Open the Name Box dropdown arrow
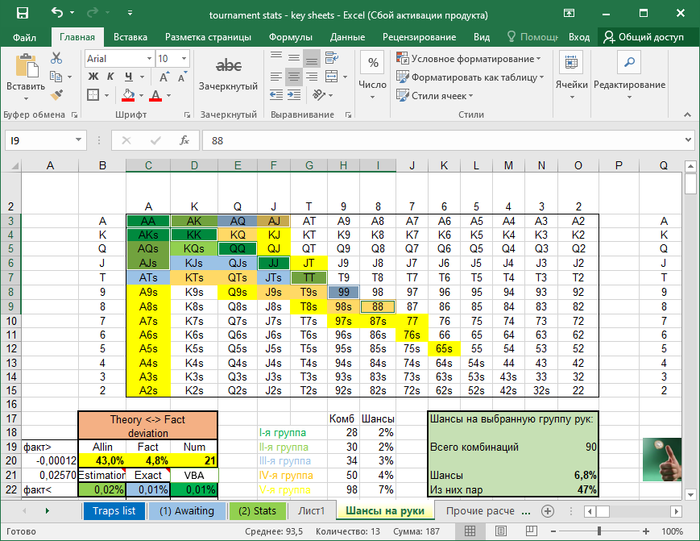The height and width of the screenshot is (541, 700). click(x=78, y=140)
